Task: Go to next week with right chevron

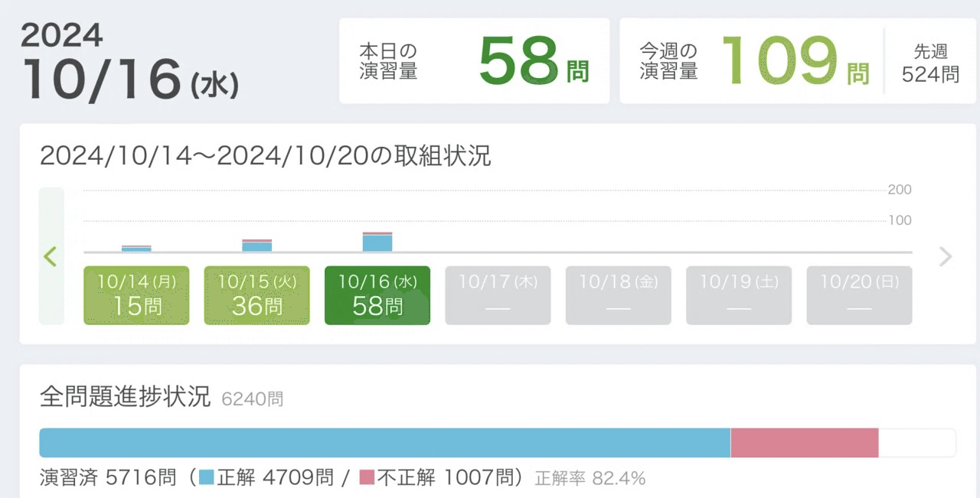Action: pyautogui.click(x=946, y=257)
